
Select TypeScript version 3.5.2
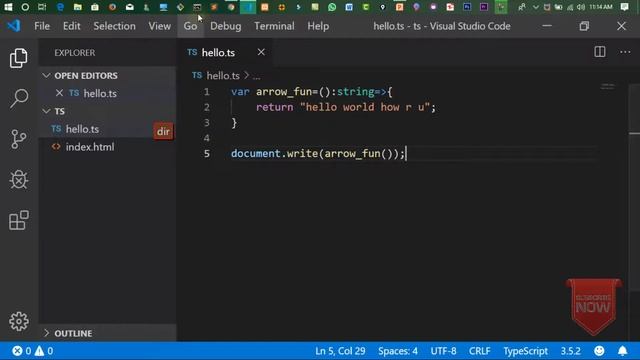(x=571, y=351)
